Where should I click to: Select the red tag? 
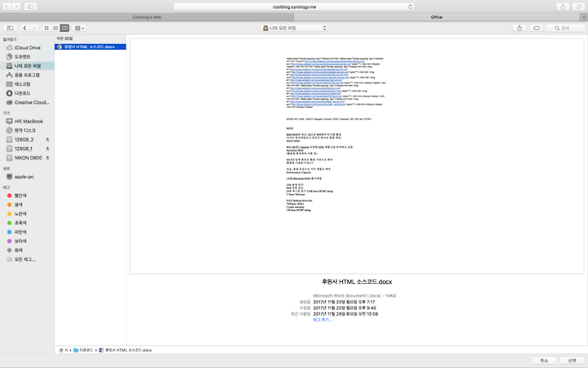[x=27, y=195]
